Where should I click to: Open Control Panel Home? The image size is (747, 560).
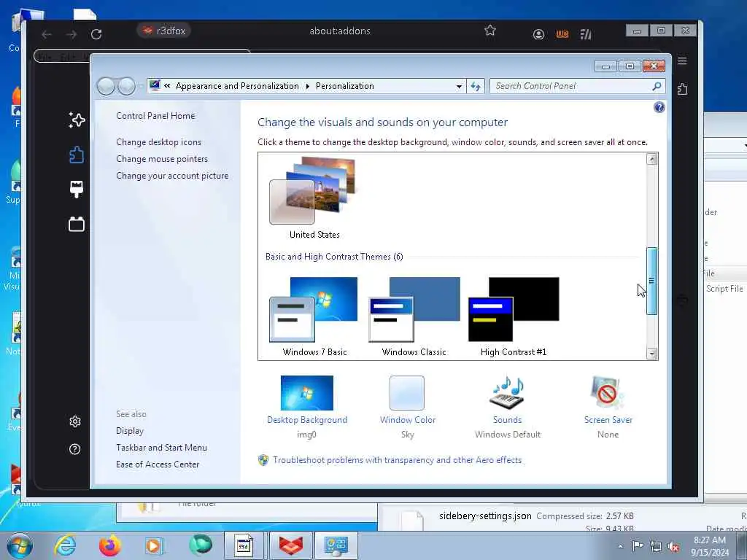point(155,116)
